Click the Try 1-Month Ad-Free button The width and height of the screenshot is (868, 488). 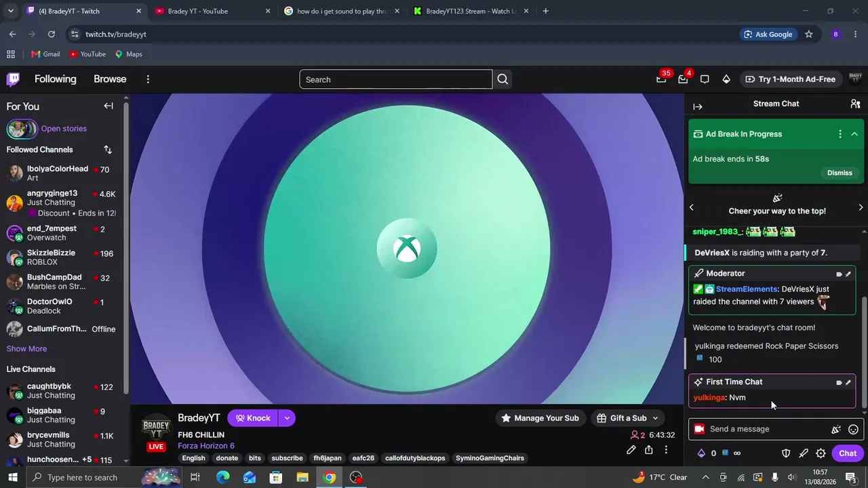tap(790, 79)
